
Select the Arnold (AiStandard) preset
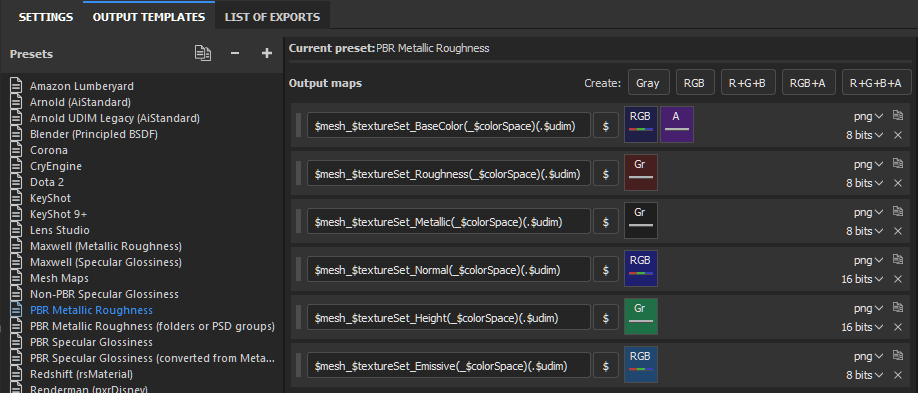click(x=80, y=102)
